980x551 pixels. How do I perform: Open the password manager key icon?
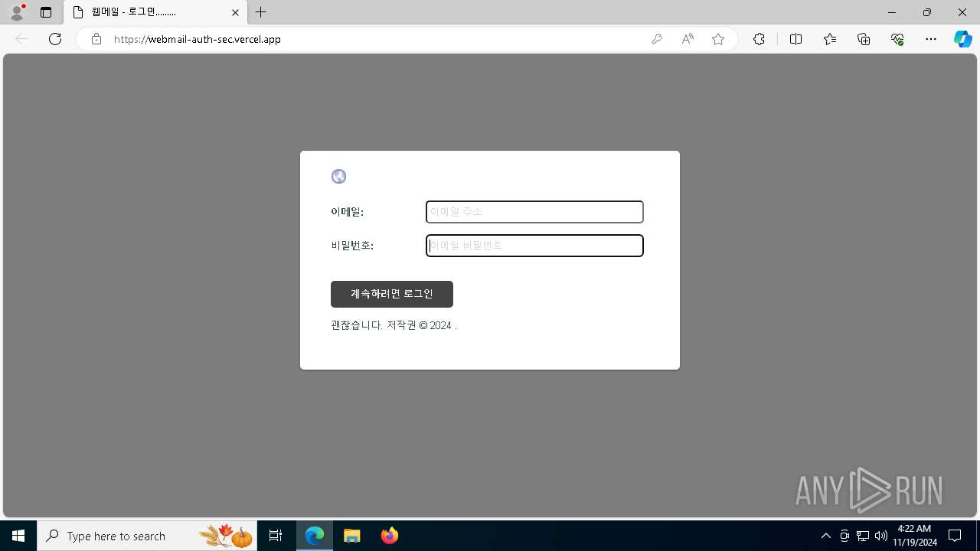pyautogui.click(x=657, y=39)
